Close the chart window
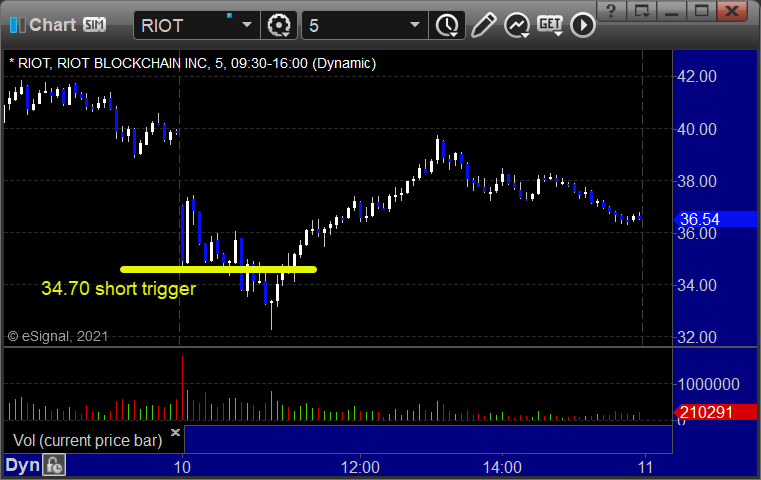 (732, 11)
